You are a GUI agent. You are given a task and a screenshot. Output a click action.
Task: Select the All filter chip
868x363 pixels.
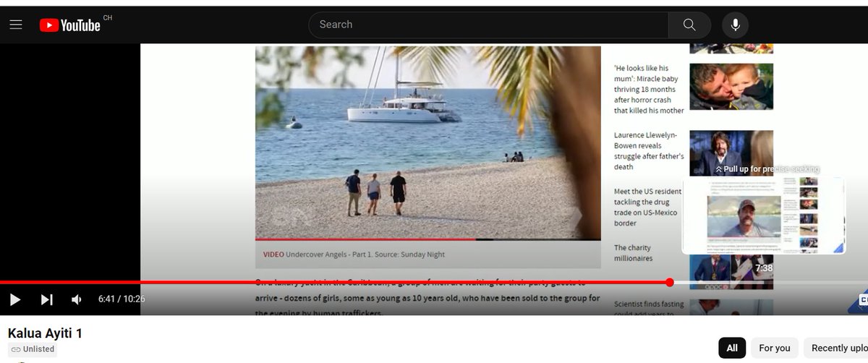click(732, 348)
